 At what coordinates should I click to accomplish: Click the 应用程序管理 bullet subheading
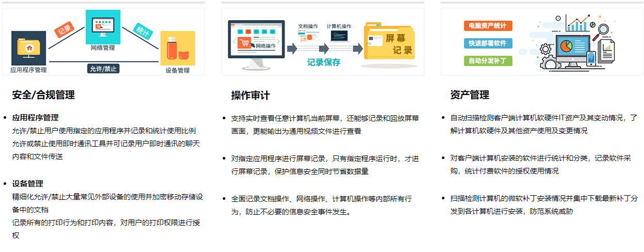click(x=35, y=118)
